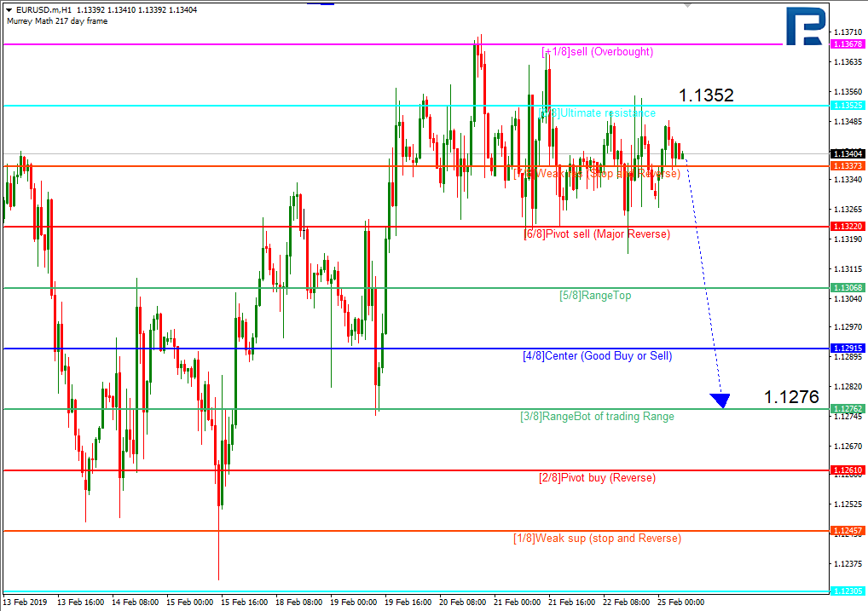
Task: Click the gray chart shift triangle marker at top
Action: 687,5
